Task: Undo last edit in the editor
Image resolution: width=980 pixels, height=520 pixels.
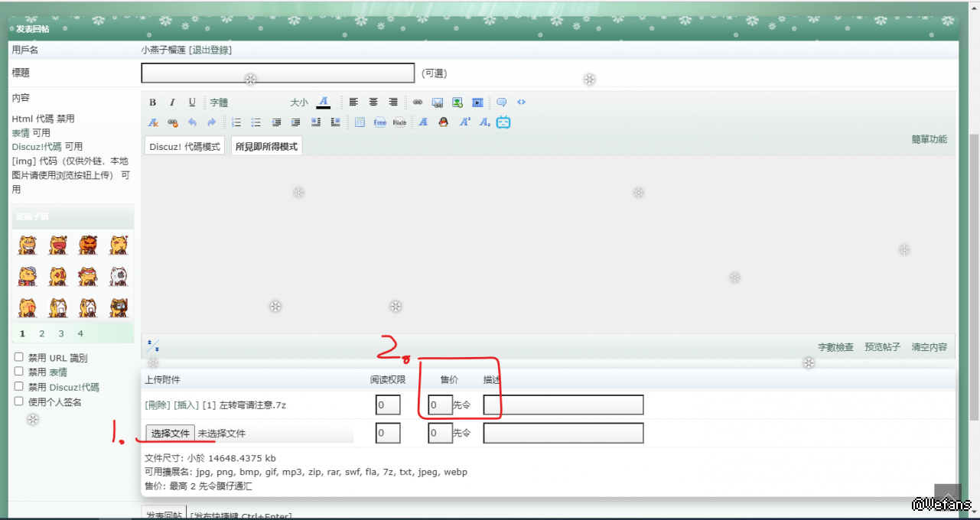Action: click(x=192, y=122)
